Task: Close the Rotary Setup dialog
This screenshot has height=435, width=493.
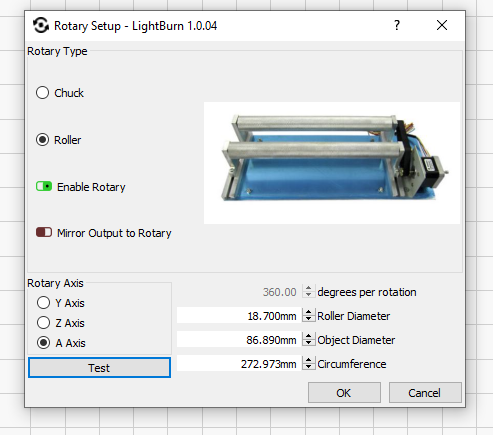Action: (442, 25)
